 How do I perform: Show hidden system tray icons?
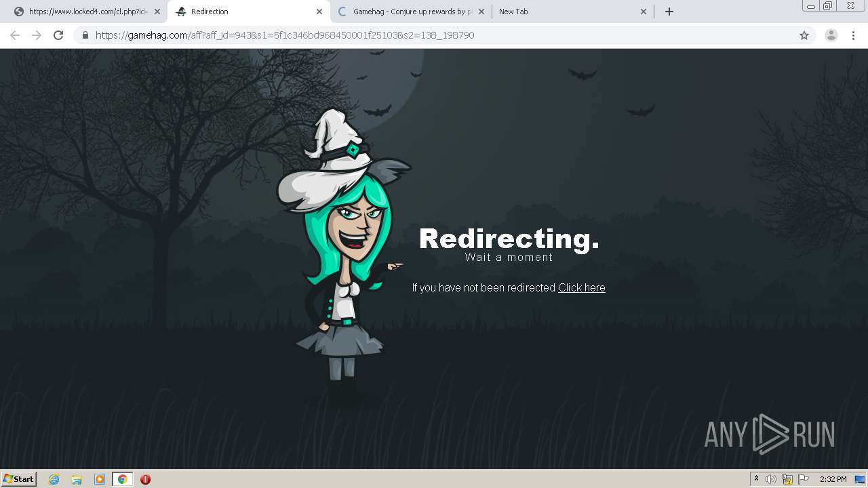[x=756, y=479]
